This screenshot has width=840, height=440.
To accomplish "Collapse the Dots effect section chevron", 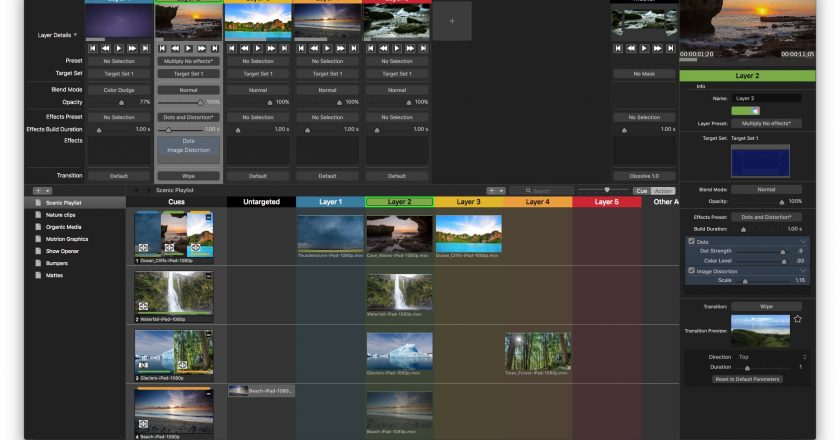I will (x=802, y=242).
